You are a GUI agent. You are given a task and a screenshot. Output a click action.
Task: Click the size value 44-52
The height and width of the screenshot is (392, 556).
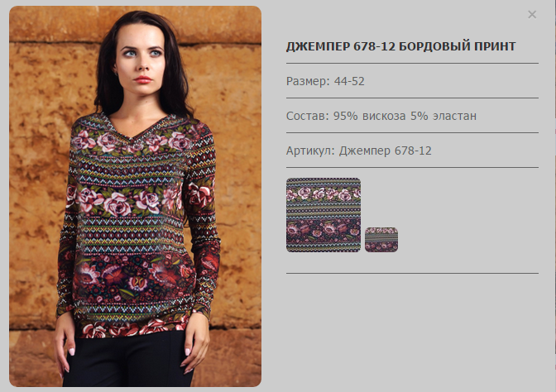point(349,81)
